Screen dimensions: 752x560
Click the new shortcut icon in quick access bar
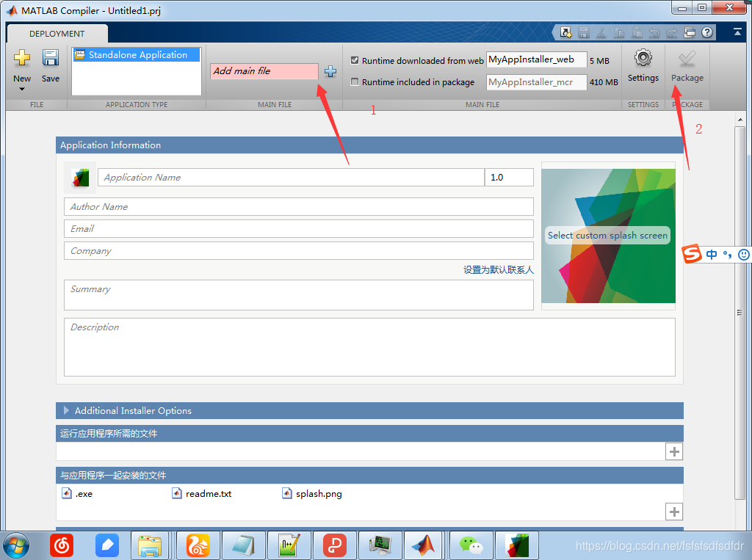566,32
